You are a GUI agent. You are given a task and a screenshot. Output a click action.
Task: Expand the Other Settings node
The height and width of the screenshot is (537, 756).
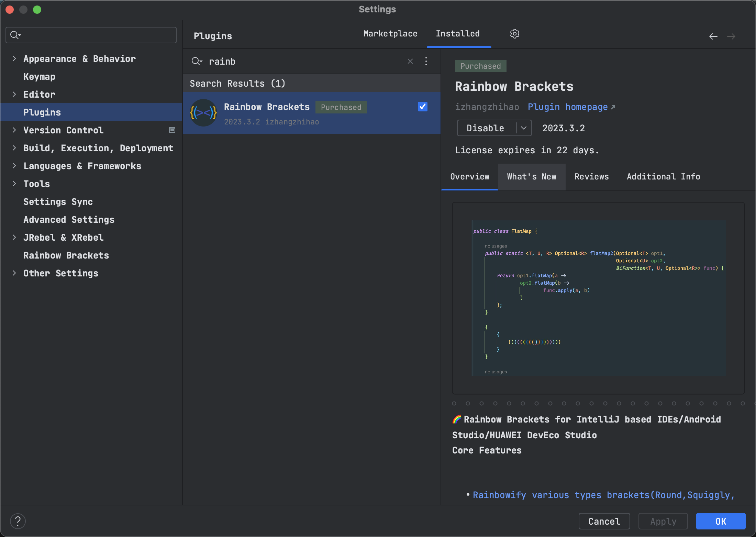(x=14, y=273)
